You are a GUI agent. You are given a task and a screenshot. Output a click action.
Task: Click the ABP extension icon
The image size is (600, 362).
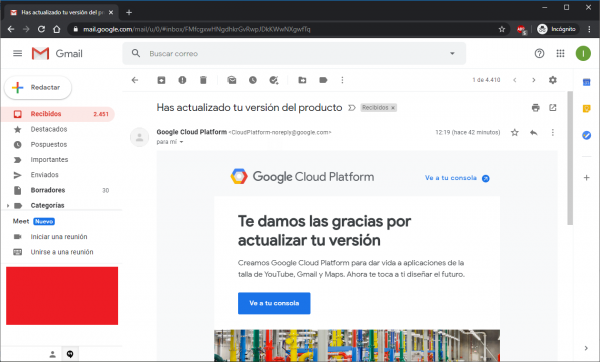click(x=522, y=29)
